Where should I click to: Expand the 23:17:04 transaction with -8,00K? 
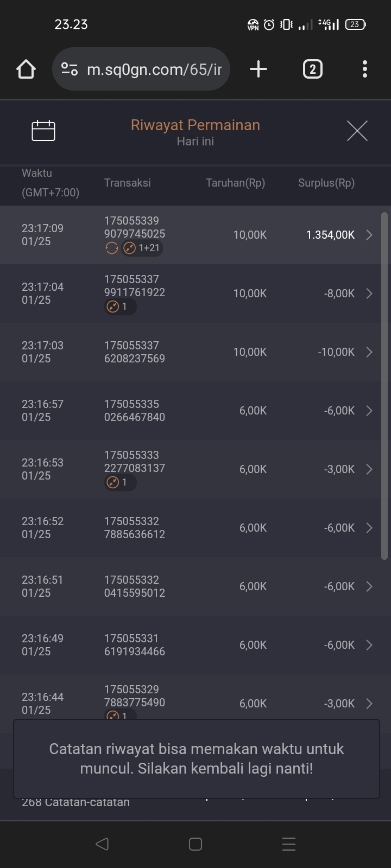click(x=369, y=293)
